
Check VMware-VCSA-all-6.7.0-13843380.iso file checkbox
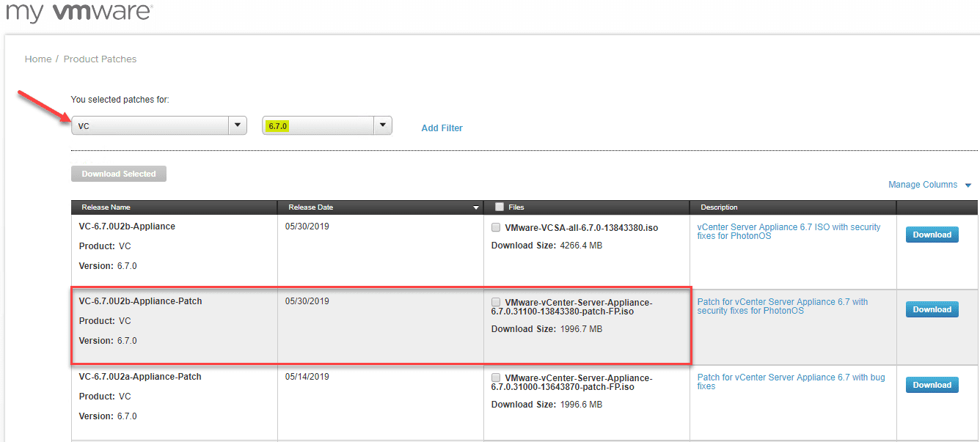point(496,227)
